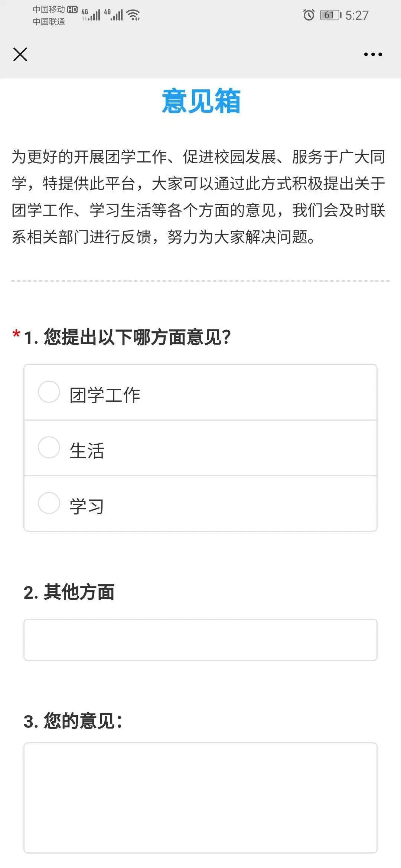Tap the HD indicator icon
This screenshot has width=401, height=868.
[x=72, y=10]
